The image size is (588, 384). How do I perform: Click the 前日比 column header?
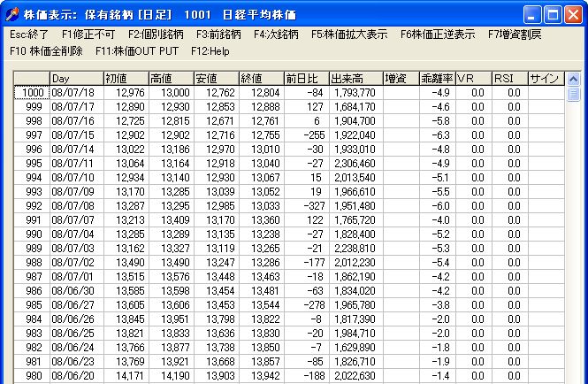(307, 79)
